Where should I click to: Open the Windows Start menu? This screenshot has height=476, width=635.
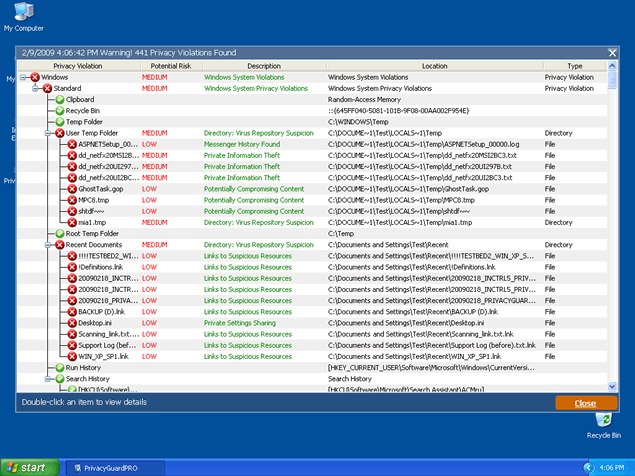pos(27,467)
